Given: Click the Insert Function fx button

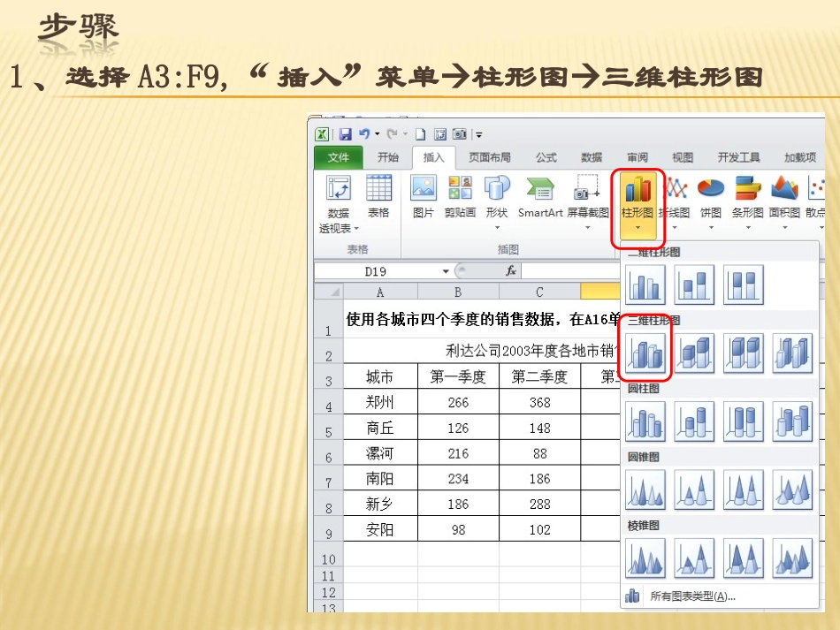Looking at the screenshot, I should click(x=511, y=271).
